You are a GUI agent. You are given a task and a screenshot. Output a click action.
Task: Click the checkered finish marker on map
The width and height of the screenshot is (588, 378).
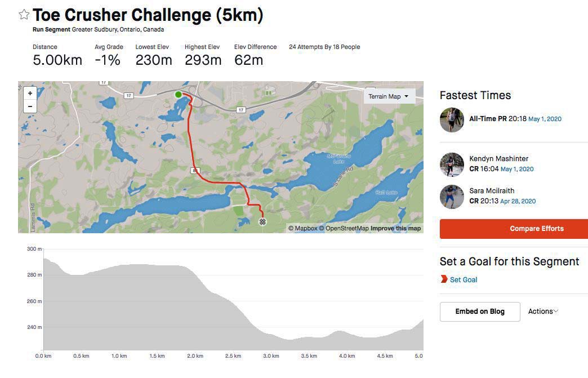point(262,221)
